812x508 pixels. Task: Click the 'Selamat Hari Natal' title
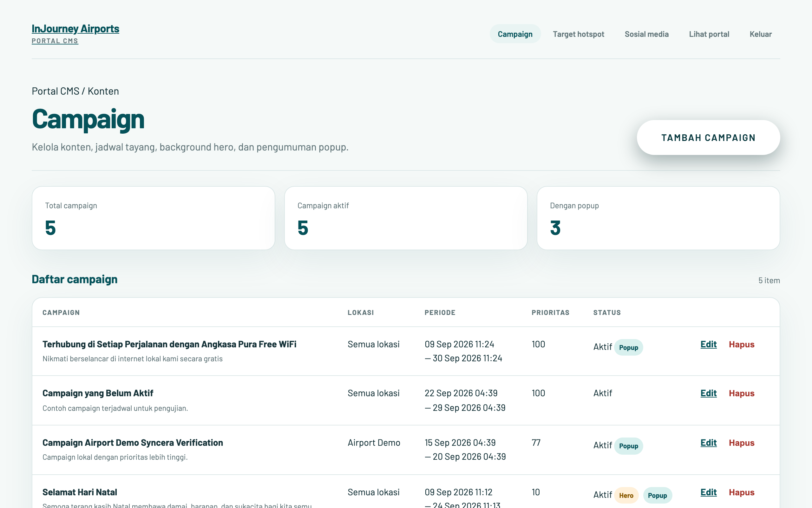(x=80, y=492)
